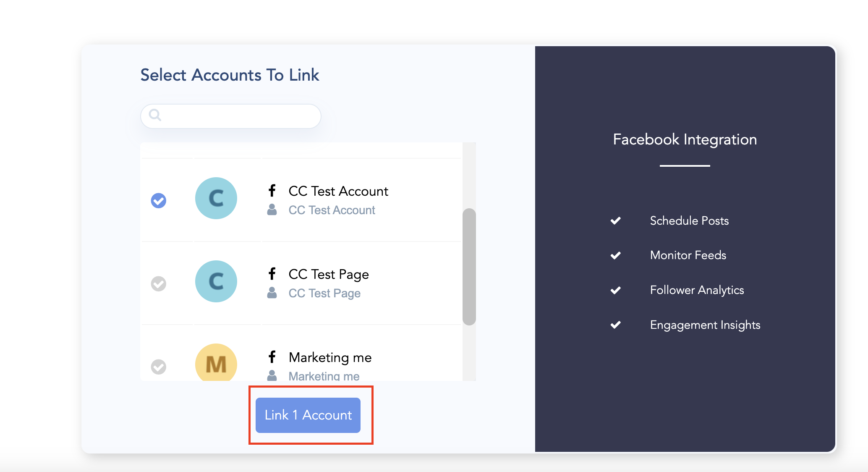Uncheck the CC Test Account checkbox

159,200
